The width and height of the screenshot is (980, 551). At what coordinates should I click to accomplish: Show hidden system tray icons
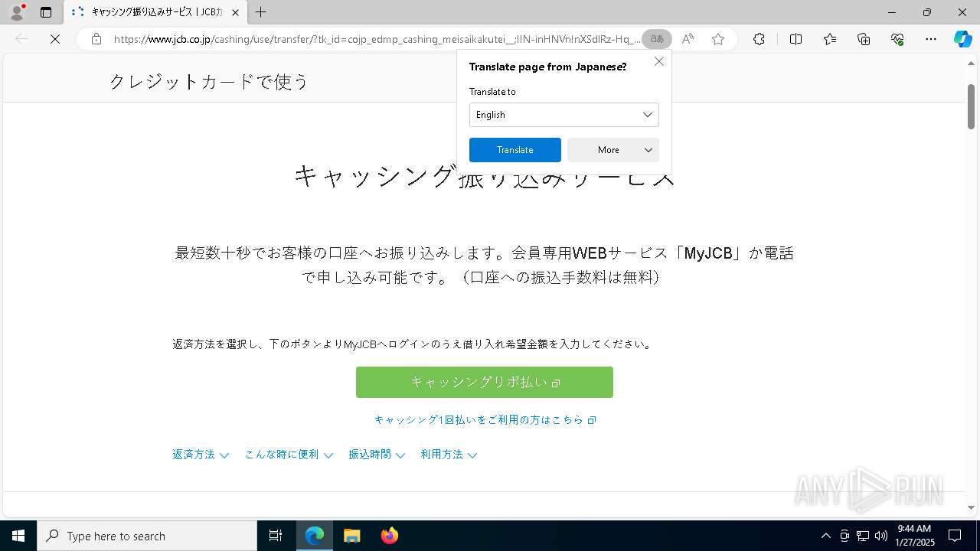click(825, 536)
